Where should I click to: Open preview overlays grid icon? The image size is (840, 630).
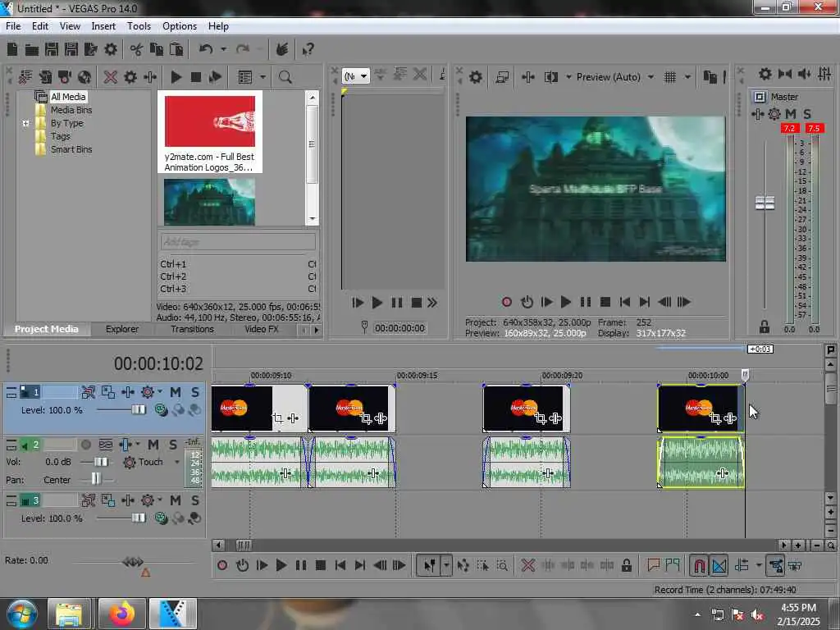pos(670,77)
